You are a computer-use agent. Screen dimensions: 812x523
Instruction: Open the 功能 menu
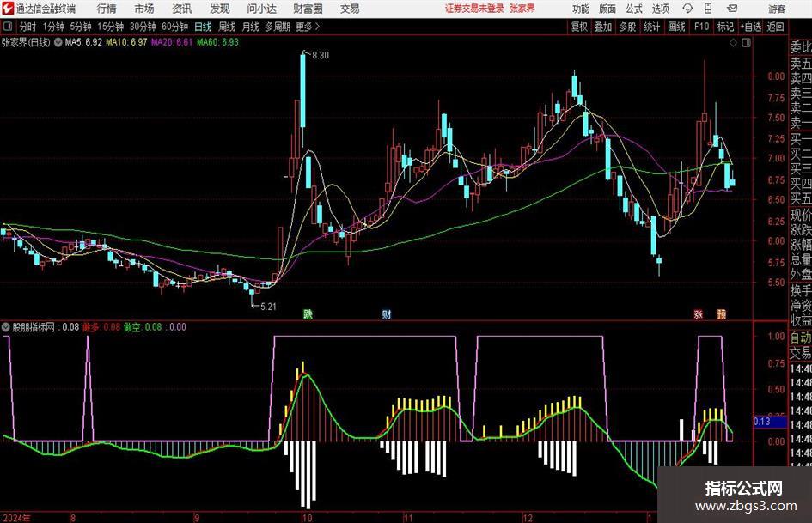[x=581, y=9]
